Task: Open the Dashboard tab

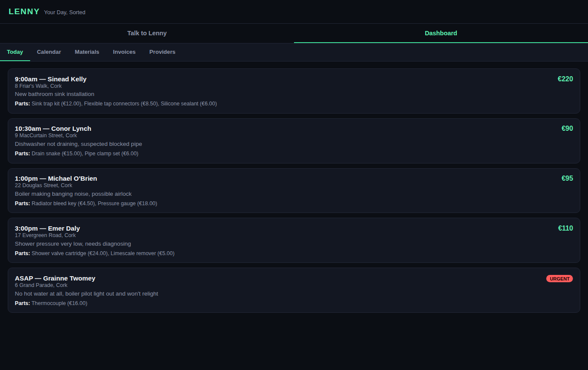Action: pos(441,33)
